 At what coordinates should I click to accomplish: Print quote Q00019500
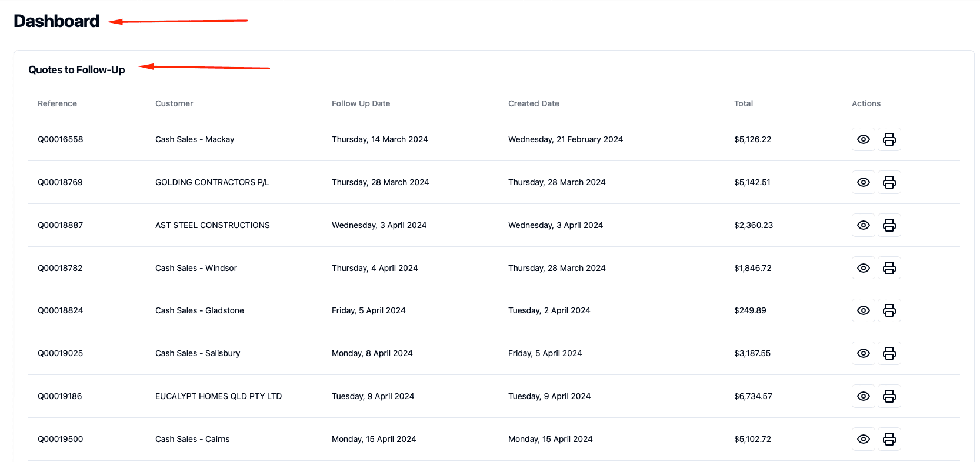click(x=889, y=439)
